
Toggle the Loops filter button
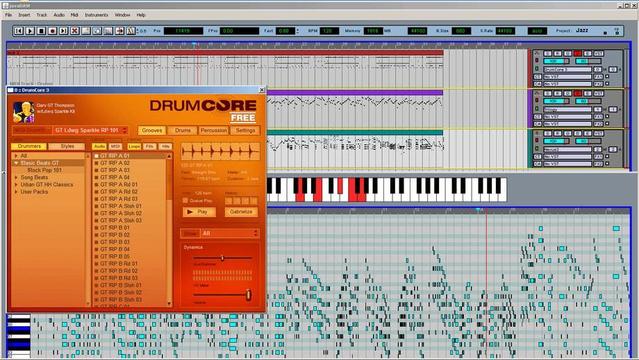(x=134, y=146)
